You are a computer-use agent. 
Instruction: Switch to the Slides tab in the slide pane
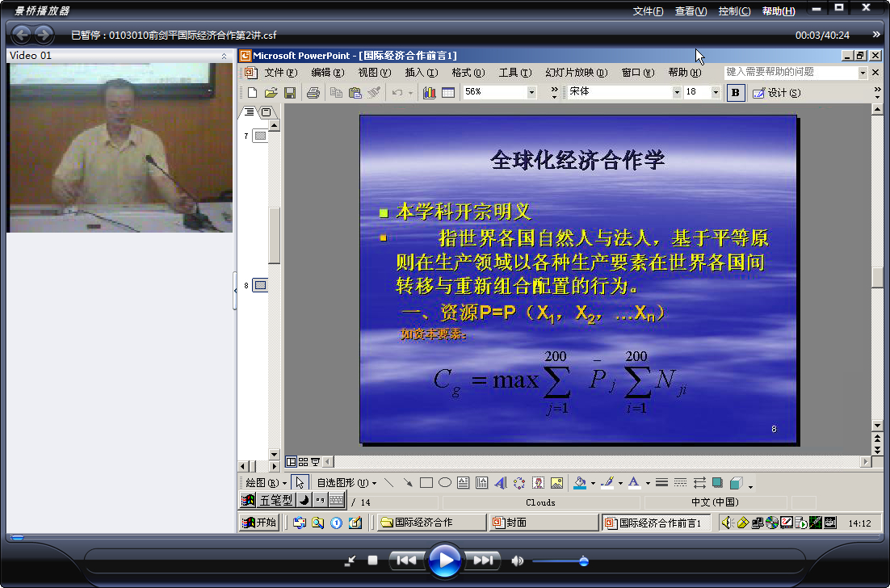pos(266,112)
